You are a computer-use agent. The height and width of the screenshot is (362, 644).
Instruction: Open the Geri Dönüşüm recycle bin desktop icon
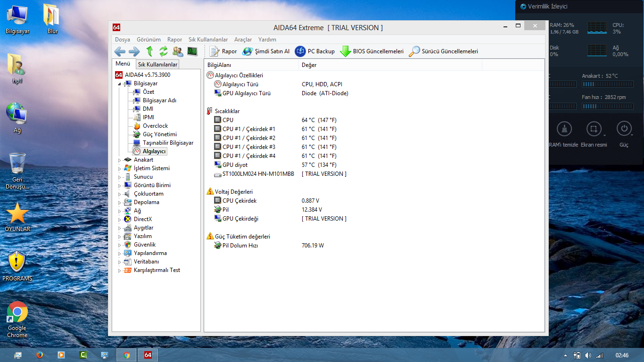click(17, 171)
